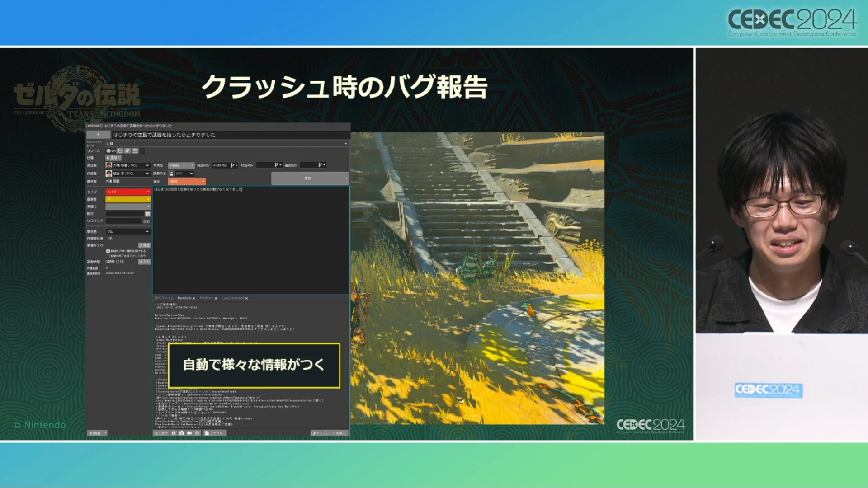This screenshot has width=868, height=488.
Task: Open the red A/バグ type dropdown
Action: (x=128, y=192)
